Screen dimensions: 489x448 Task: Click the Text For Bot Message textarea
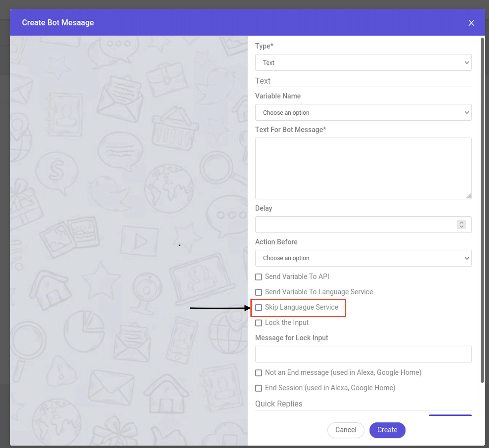(363, 168)
